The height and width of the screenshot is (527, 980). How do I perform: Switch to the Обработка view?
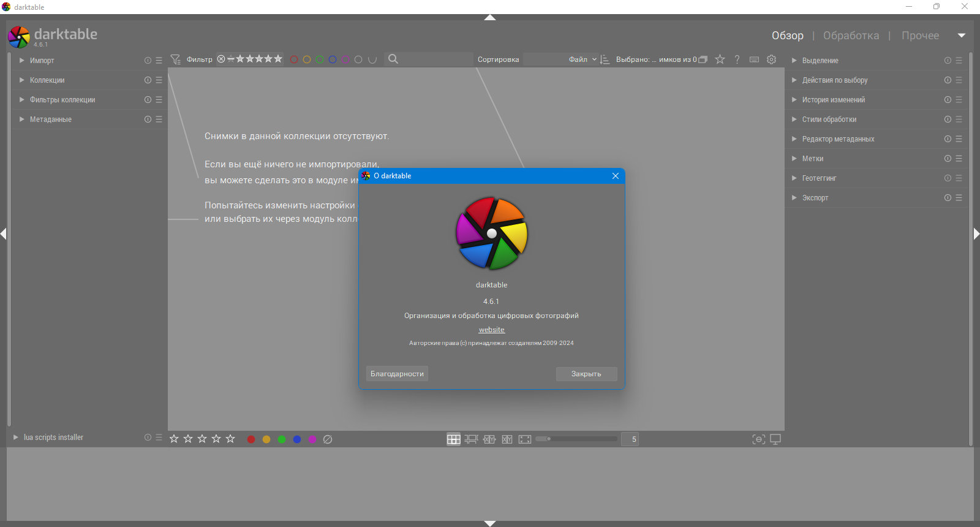pyautogui.click(x=851, y=36)
